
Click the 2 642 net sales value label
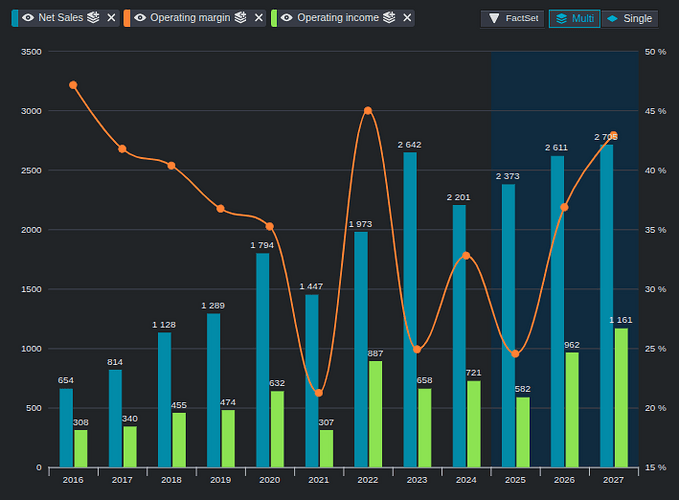pos(409,145)
